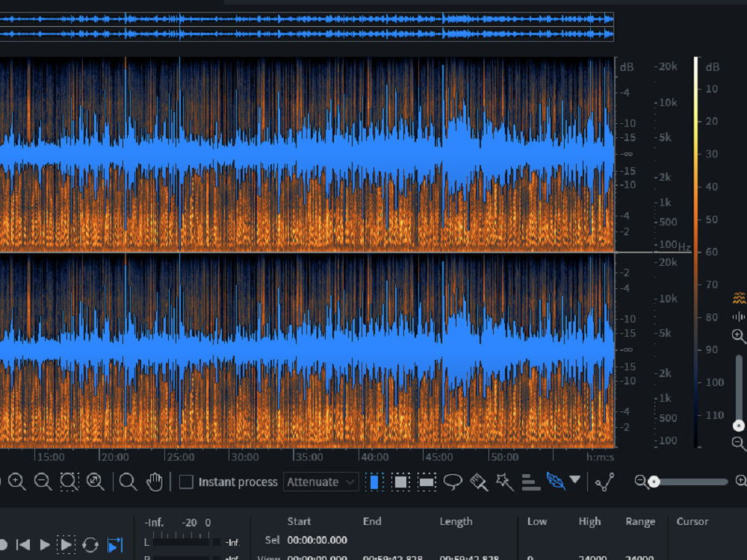Viewport: 747px width, 560px height.
Task: Toggle the follow playhead button
Action: tap(115, 544)
